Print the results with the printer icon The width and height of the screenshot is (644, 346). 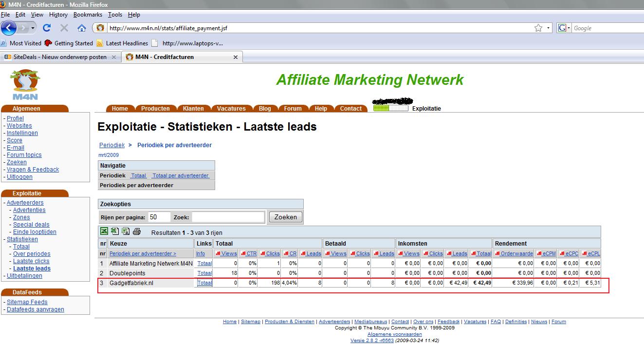point(137,231)
